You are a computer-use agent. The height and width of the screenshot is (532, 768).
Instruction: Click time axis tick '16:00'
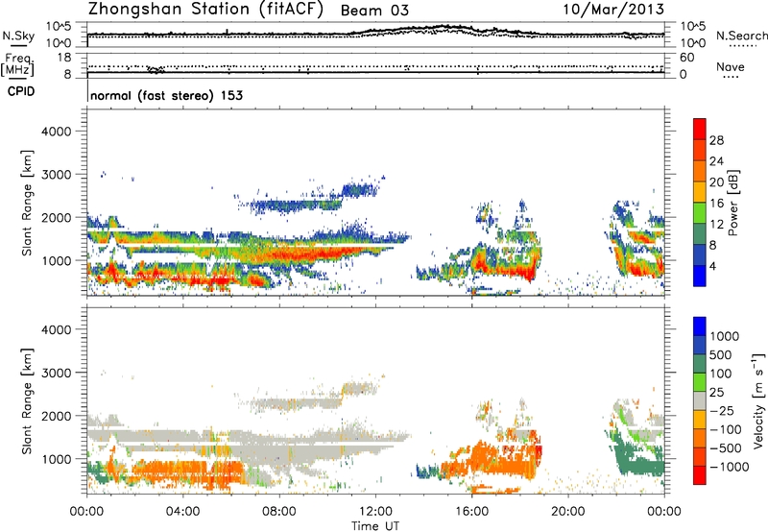point(471,512)
